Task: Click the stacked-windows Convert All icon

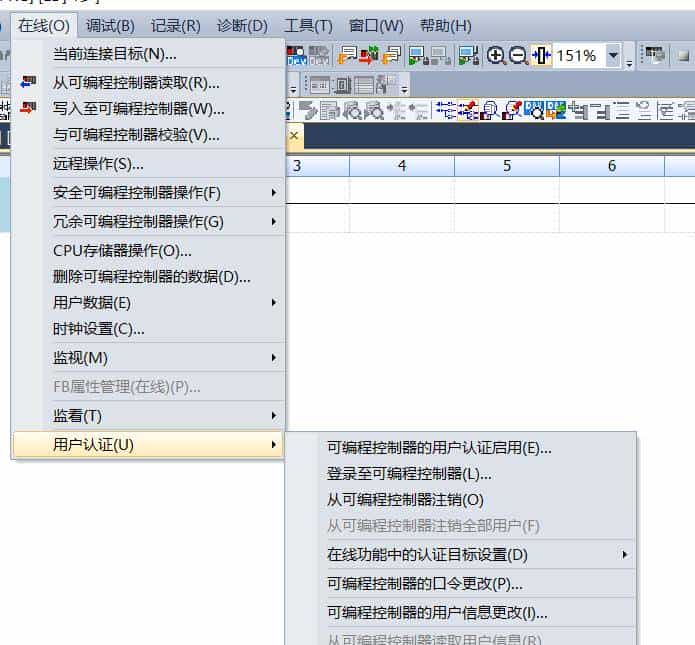Action: point(391,56)
